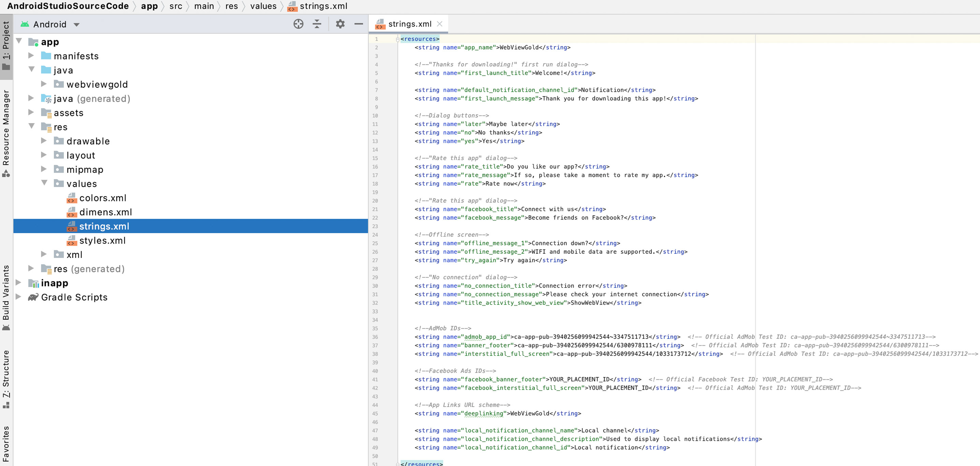Click the webviewgold package icon
The image size is (980, 466).
coord(59,84)
